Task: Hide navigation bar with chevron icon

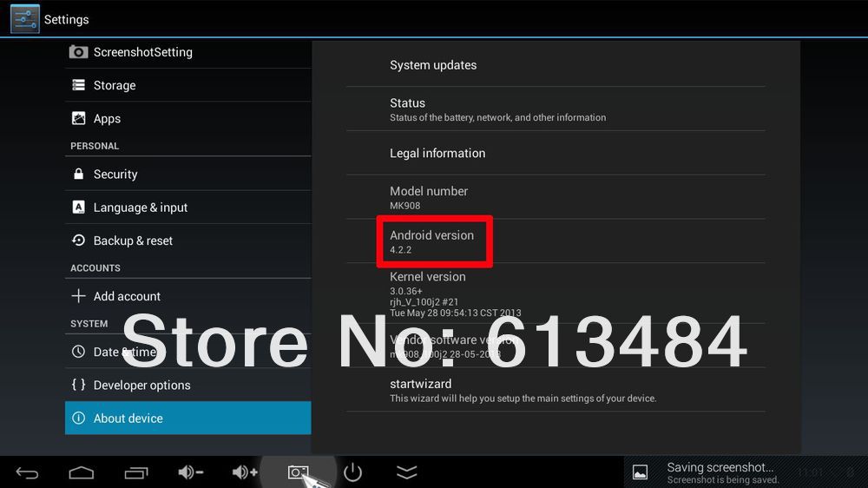Action: click(x=407, y=472)
